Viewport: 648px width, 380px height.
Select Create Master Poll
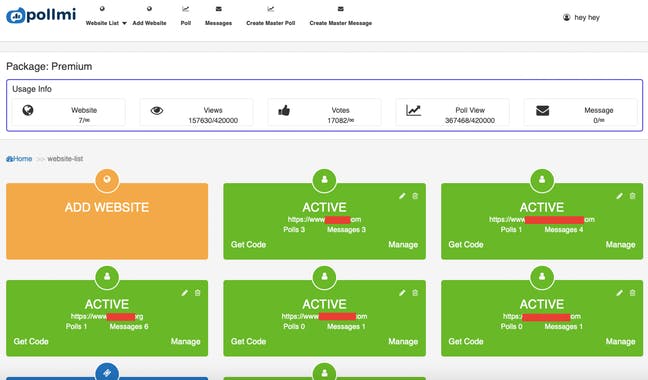[270, 23]
